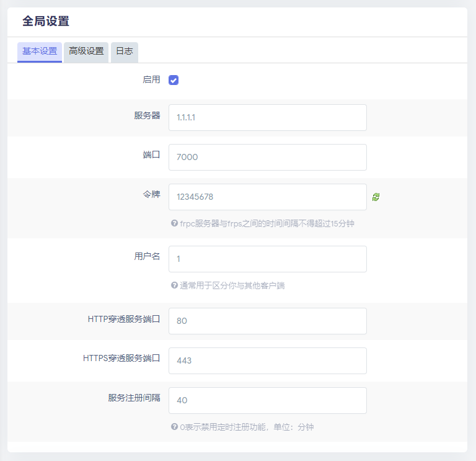
Task: Open the 日志 tab
Action: [x=124, y=51]
